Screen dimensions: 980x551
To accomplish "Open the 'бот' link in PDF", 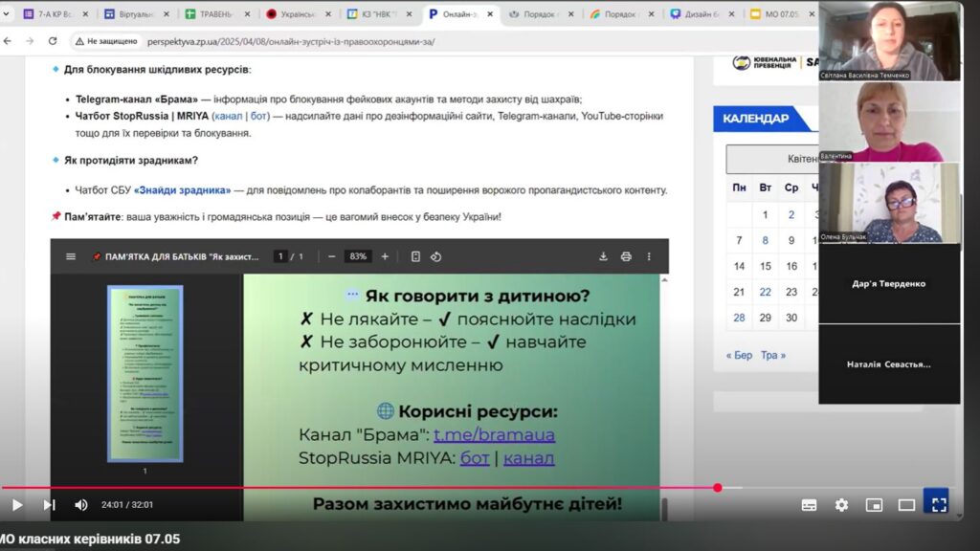I will tap(475, 458).
